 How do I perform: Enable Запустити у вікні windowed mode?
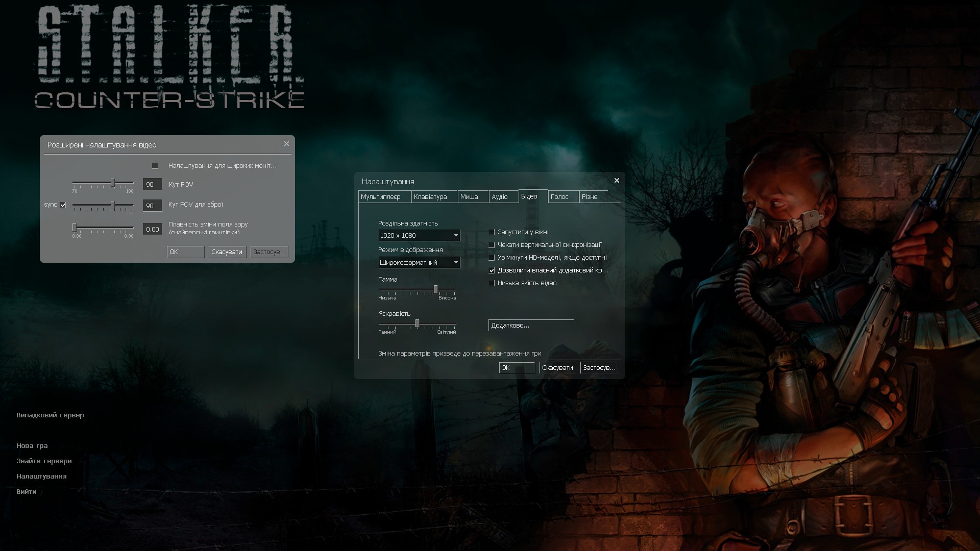[x=492, y=232]
